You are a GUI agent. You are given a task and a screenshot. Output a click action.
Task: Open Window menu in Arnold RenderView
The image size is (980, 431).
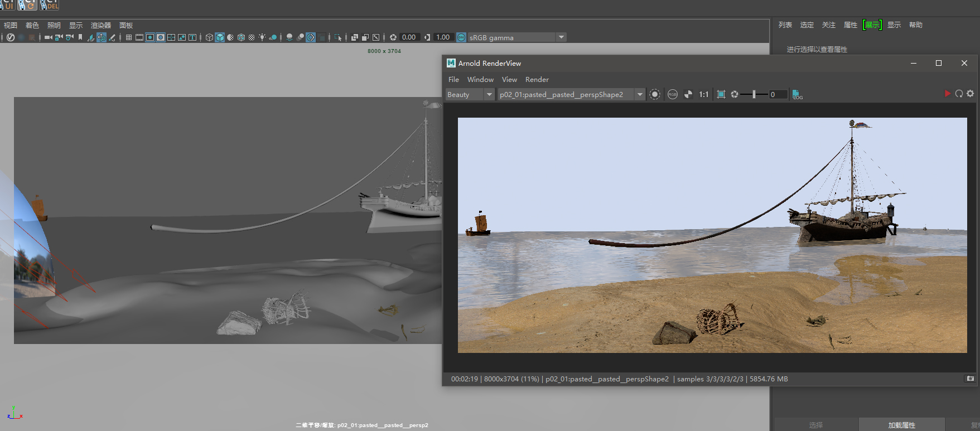[x=480, y=80]
